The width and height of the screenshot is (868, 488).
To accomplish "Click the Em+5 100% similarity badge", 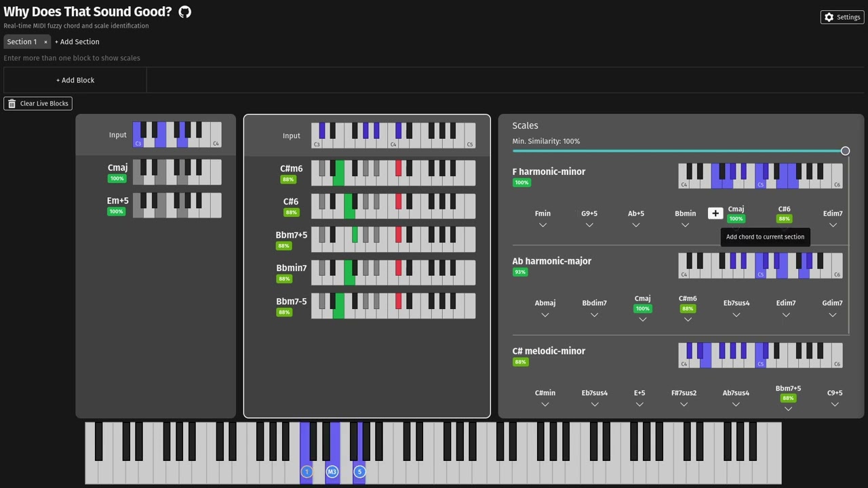I will tap(117, 211).
